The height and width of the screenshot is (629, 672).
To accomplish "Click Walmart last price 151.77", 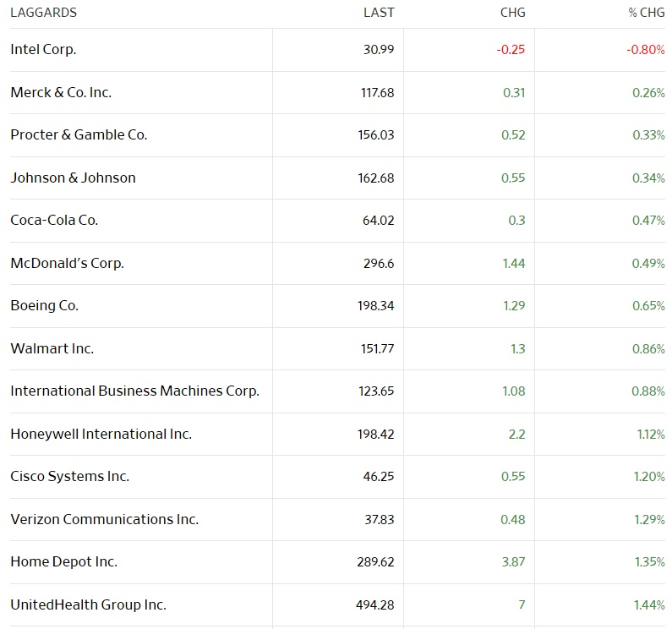I will click(x=378, y=348).
